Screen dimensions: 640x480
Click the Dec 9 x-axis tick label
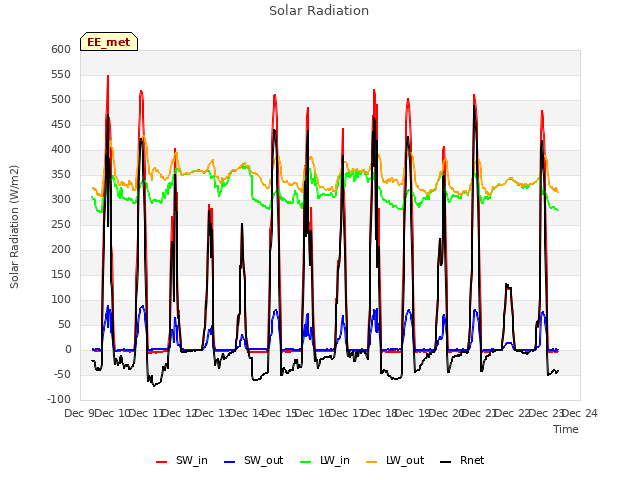(80, 413)
